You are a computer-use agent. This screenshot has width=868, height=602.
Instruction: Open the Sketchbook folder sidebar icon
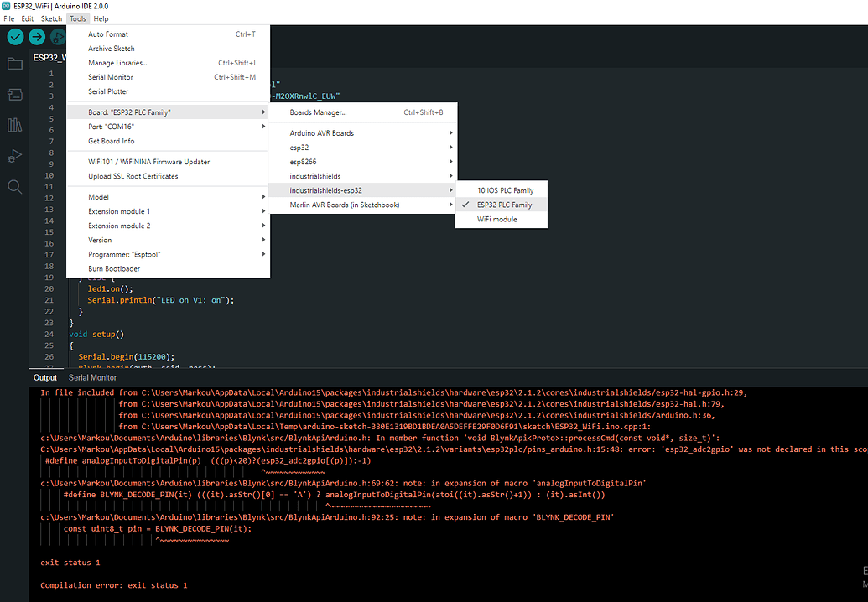click(14, 64)
